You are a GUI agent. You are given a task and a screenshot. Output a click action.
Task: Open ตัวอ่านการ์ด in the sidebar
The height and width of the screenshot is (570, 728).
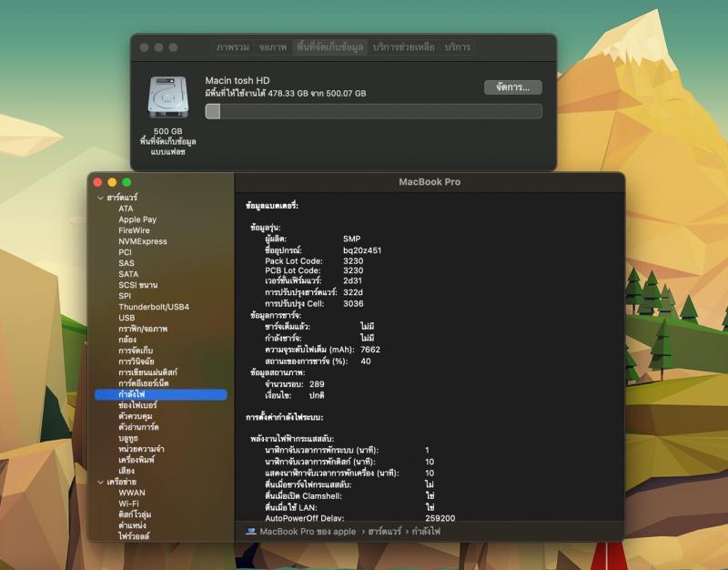(138, 427)
